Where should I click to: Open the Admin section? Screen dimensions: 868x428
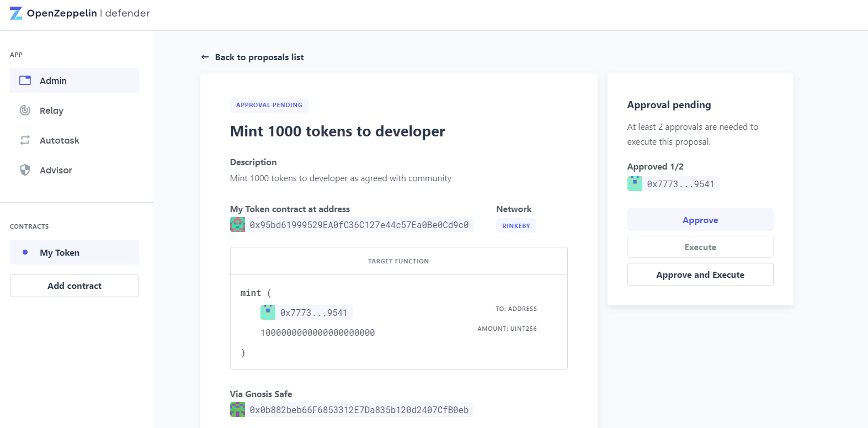(74, 81)
